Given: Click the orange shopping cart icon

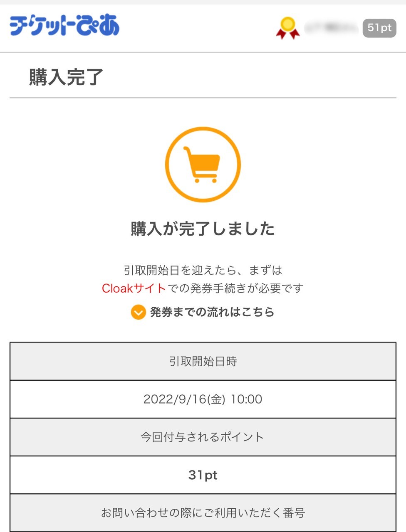Looking at the screenshot, I should pos(202,164).
